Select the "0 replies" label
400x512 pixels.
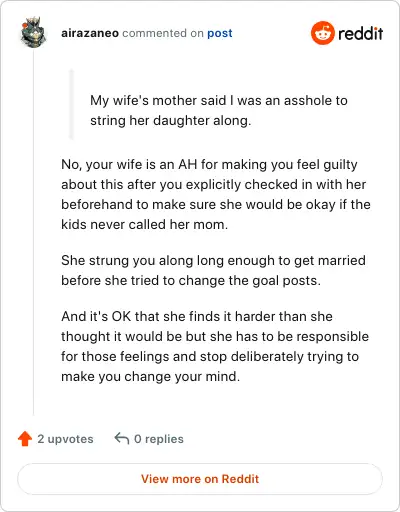click(x=159, y=439)
